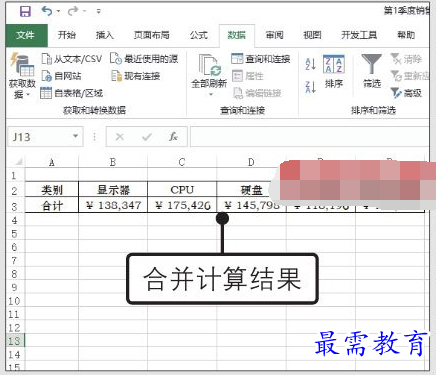This screenshot has height=375, width=436.
Task: Select cell with ¥ 138,347
Action: [113, 205]
